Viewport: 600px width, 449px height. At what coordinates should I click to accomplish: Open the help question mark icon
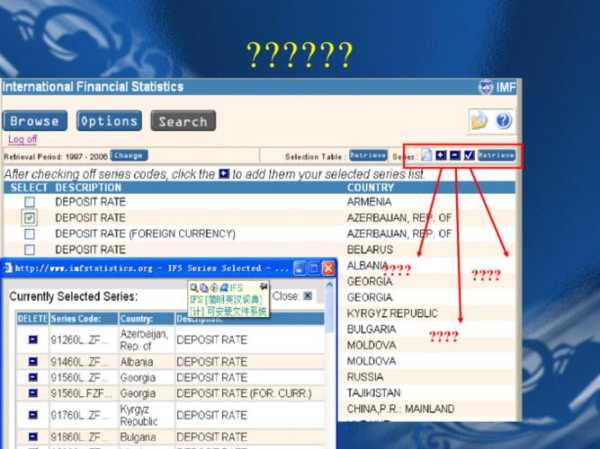pos(503,121)
